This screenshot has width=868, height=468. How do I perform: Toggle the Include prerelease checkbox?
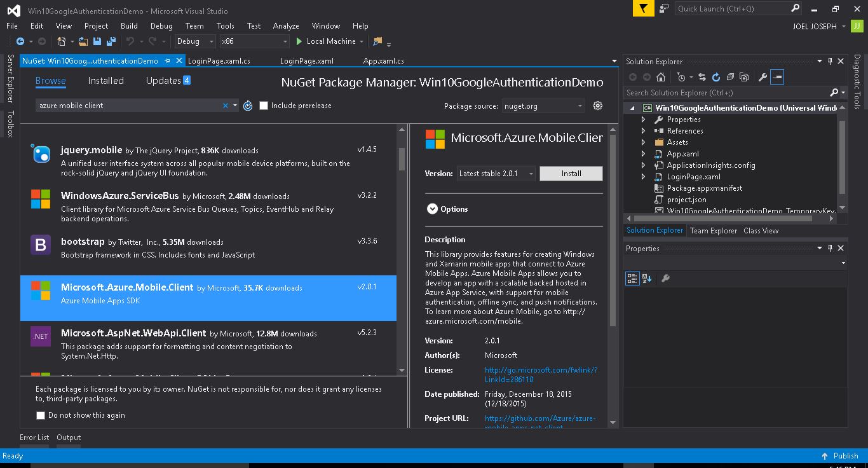(x=264, y=106)
